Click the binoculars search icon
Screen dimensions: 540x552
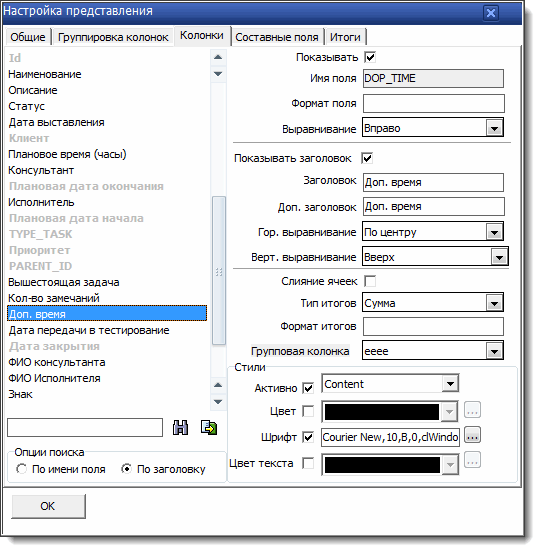(180, 427)
